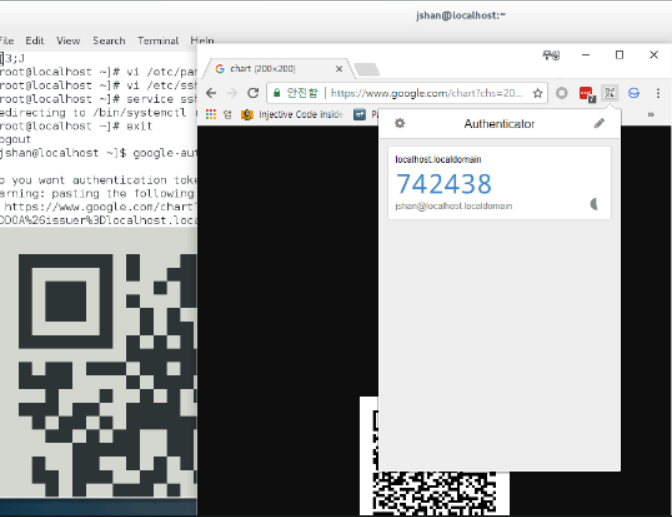This screenshot has width=672, height=517.
Task: Open the terminal Search menu
Action: tap(109, 41)
